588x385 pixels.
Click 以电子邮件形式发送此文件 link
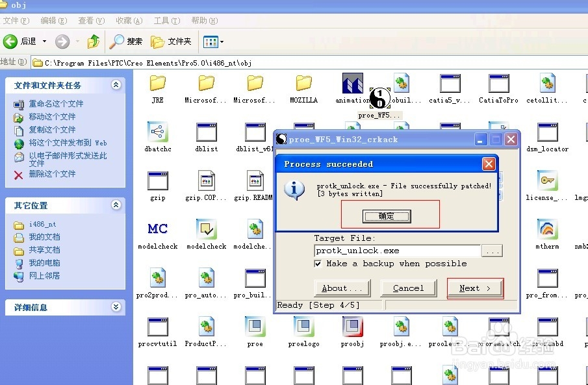[68, 159]
